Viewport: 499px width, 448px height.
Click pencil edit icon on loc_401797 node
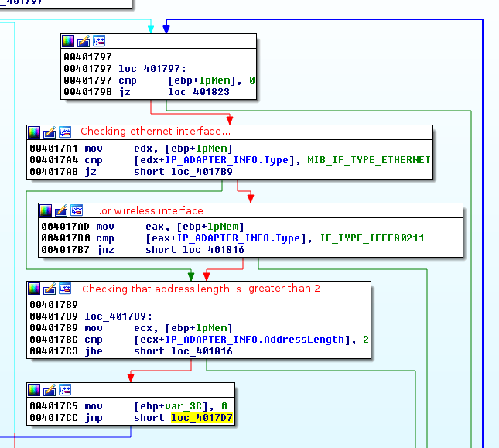point(84,41)
